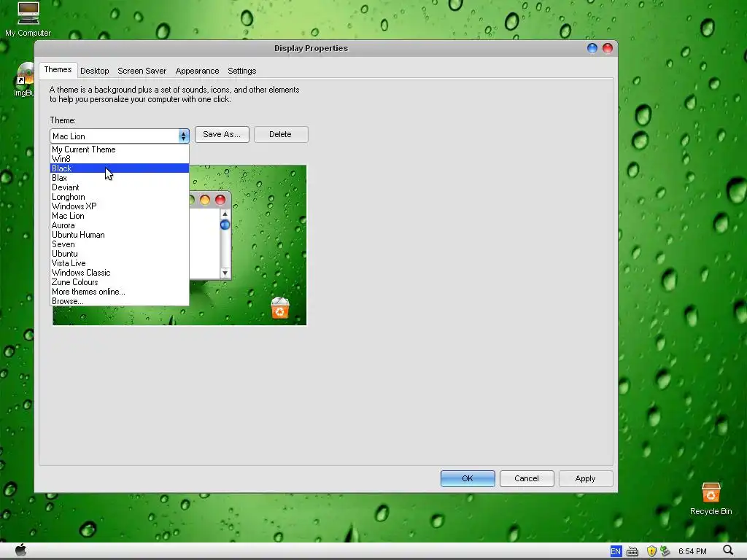747x560 pixels.
Task: Click the Apple start menu icon
Action: 20,551
